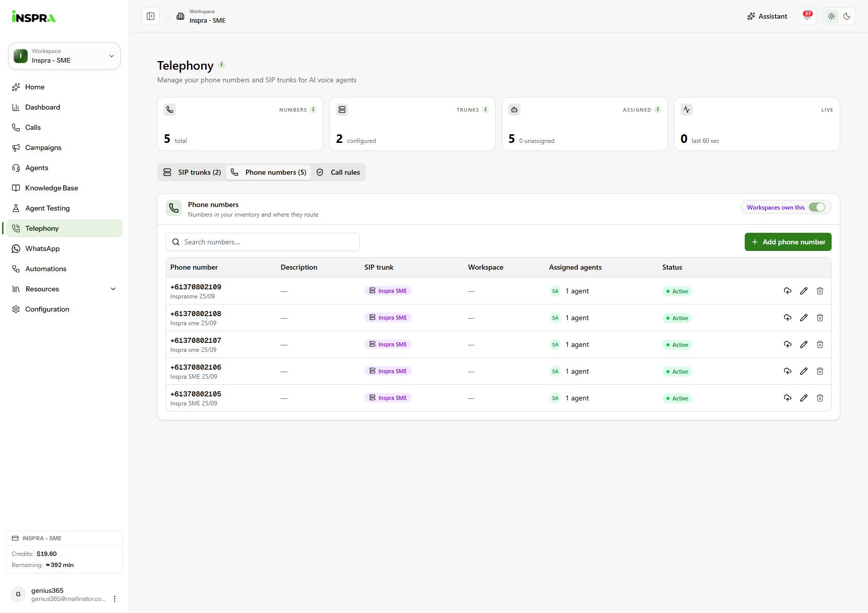Image resolution: width=868 pixels, height=613 pixels.
Task: Click Phone number column header
Action: point(194,267)
